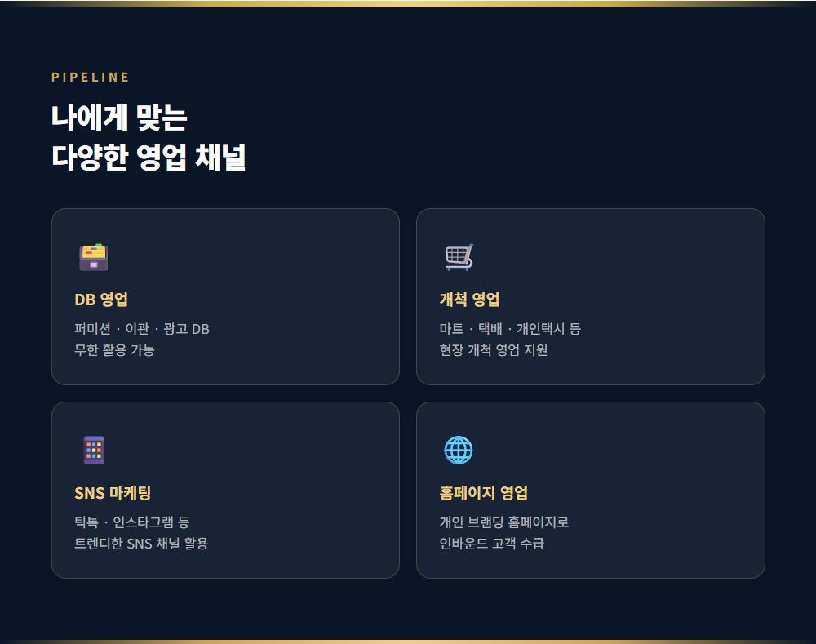Click the description 현장 개척 영업 지원

click(x=494, y=349)
